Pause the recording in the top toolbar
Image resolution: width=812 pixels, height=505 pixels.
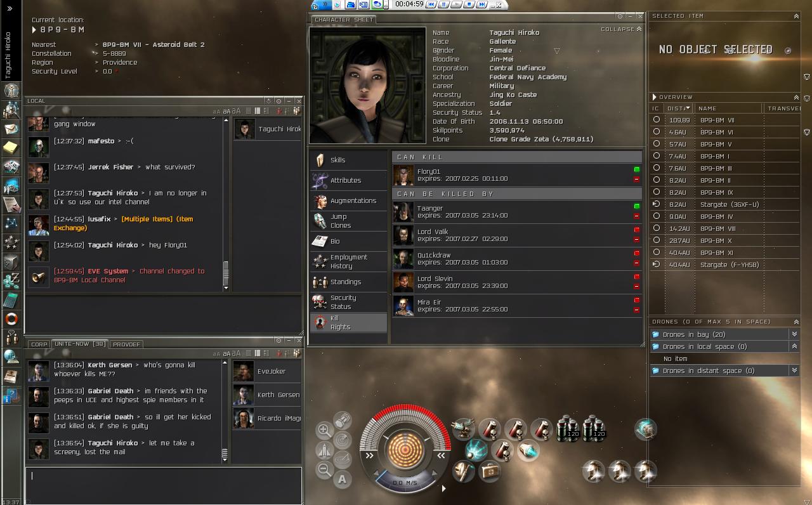pos(443,4)
